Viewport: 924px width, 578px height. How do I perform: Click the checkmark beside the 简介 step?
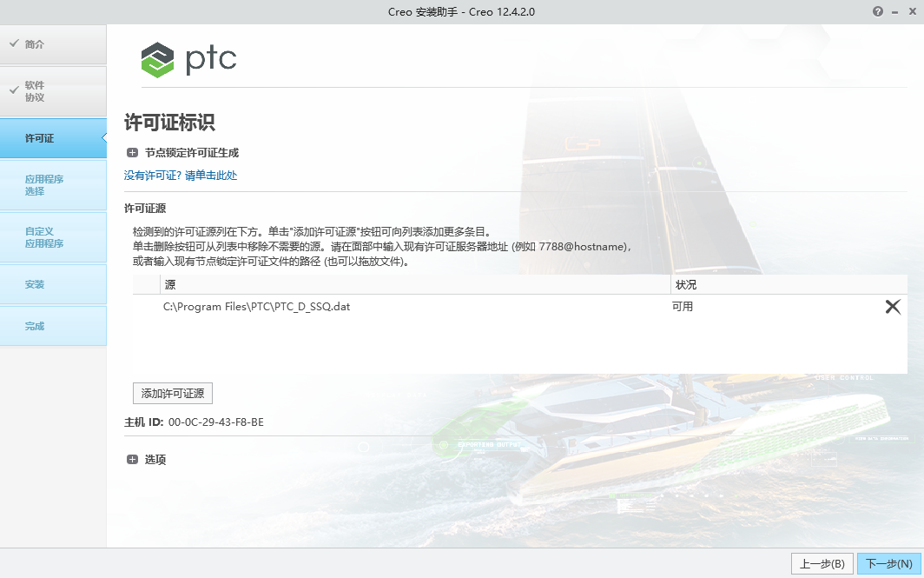tap(16, 42)
